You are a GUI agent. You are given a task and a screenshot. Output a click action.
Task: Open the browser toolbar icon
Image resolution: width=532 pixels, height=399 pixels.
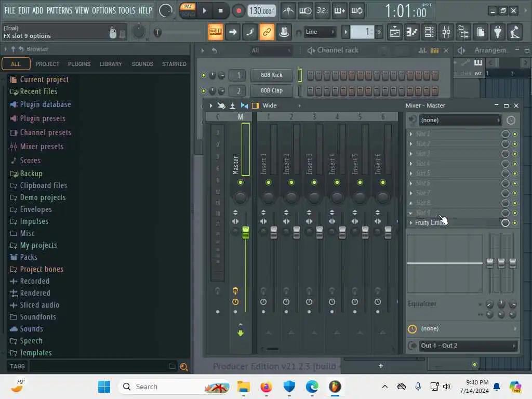(x=463, y=32)
